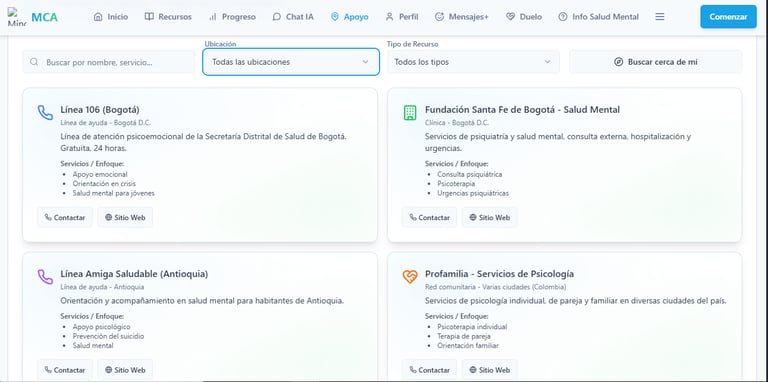Open Sitio Web for Fundación Santa Fe

[489, 217]
